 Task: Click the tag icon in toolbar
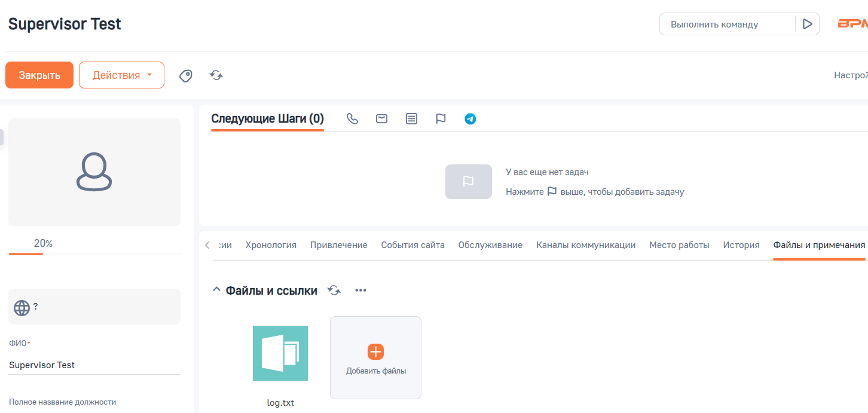coord(186,76)
